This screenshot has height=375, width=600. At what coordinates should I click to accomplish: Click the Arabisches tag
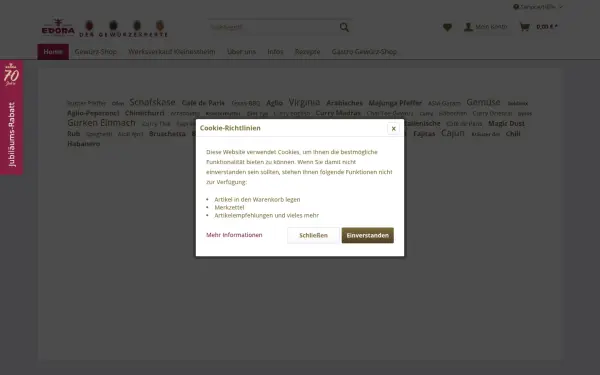pyautogui.click(x=344, y=103)
